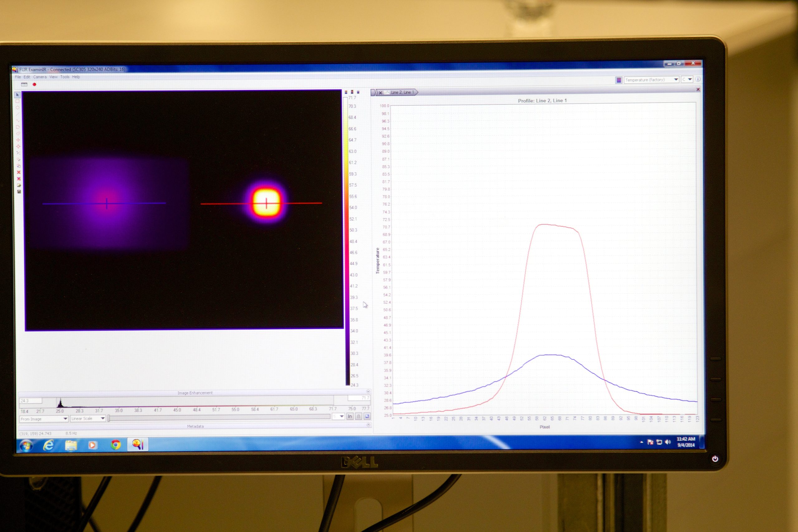Click the save floppy disk icon

point(19,192)
